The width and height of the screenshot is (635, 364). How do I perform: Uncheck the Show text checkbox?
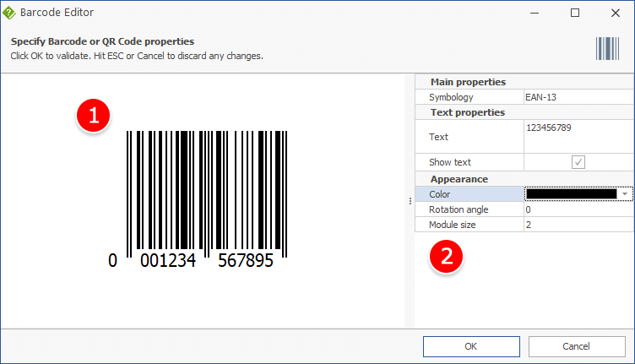[x=578, y=162]
